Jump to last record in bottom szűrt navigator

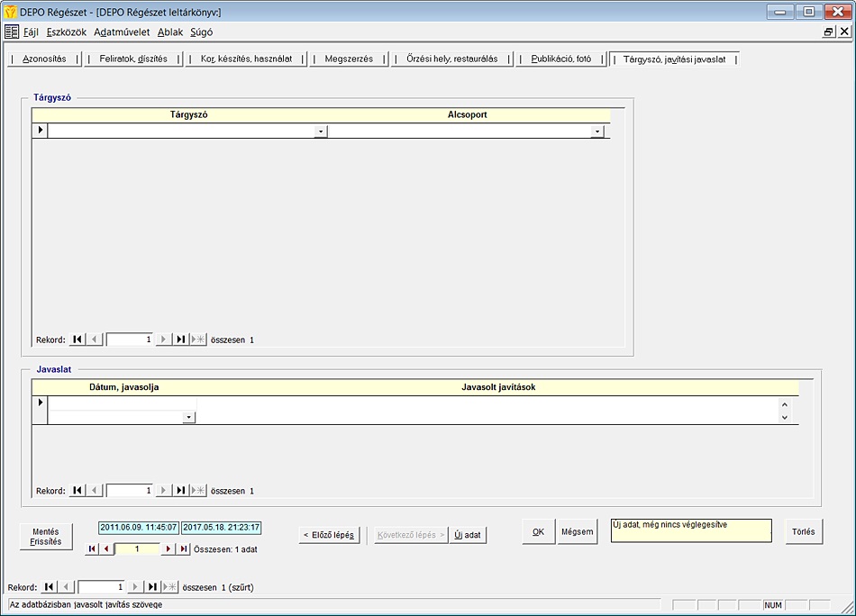153,587
